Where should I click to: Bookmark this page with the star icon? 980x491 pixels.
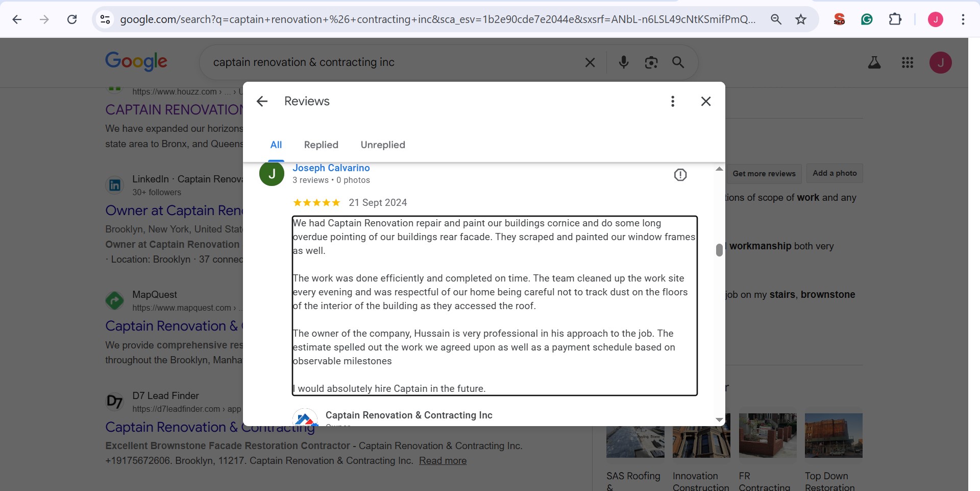coord(800,19)
